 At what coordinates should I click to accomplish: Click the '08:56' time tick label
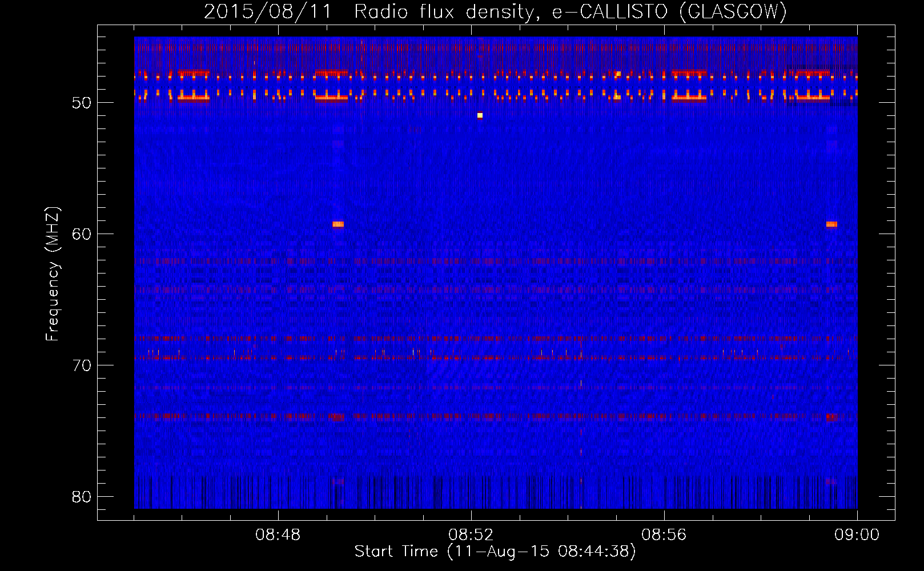tap(664, 535)
